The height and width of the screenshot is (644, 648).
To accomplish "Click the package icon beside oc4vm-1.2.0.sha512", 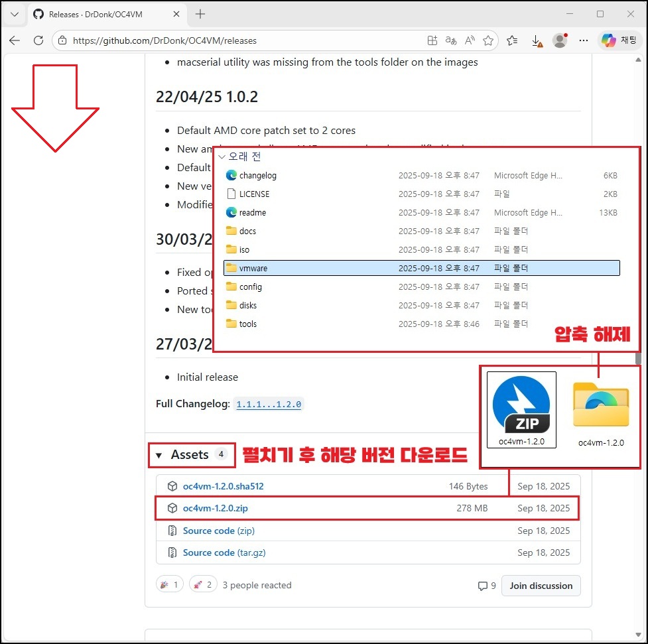I will [172, 487].
